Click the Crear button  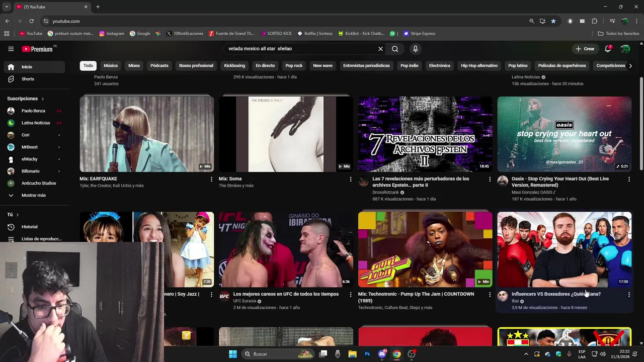click(x=585, y=49)
